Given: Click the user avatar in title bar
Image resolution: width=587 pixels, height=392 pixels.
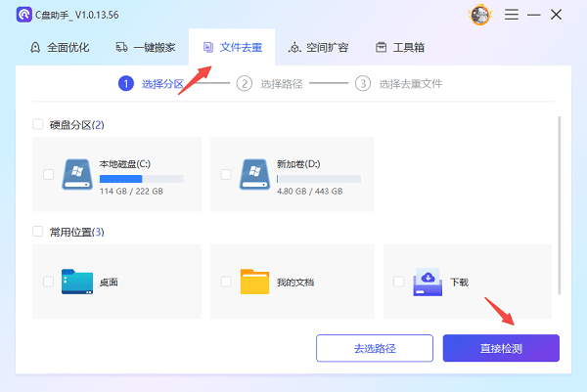Looking at the screenshot, I should pos(480,16).
